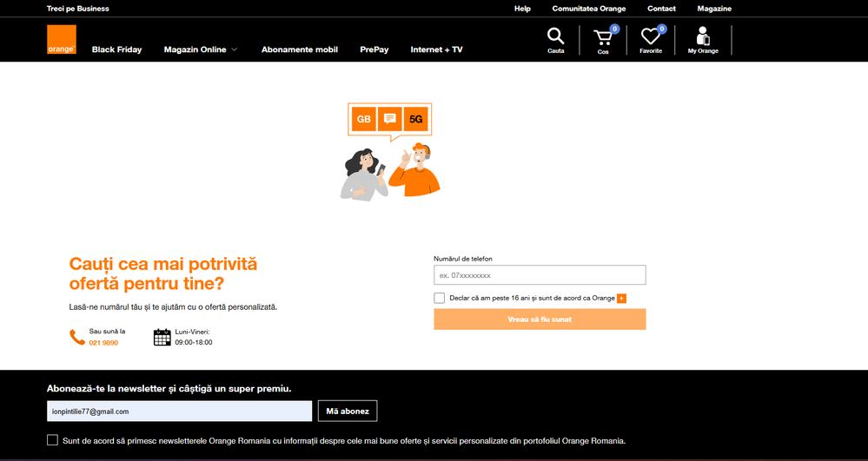Expand consent details with orange plus

[x=621, y=299]
